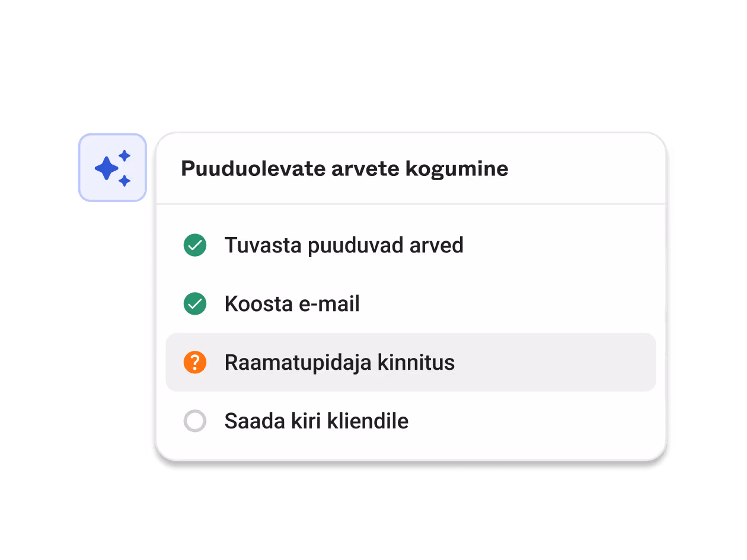Click the Puuduolevate arvete kogumine title

[344, 169]
